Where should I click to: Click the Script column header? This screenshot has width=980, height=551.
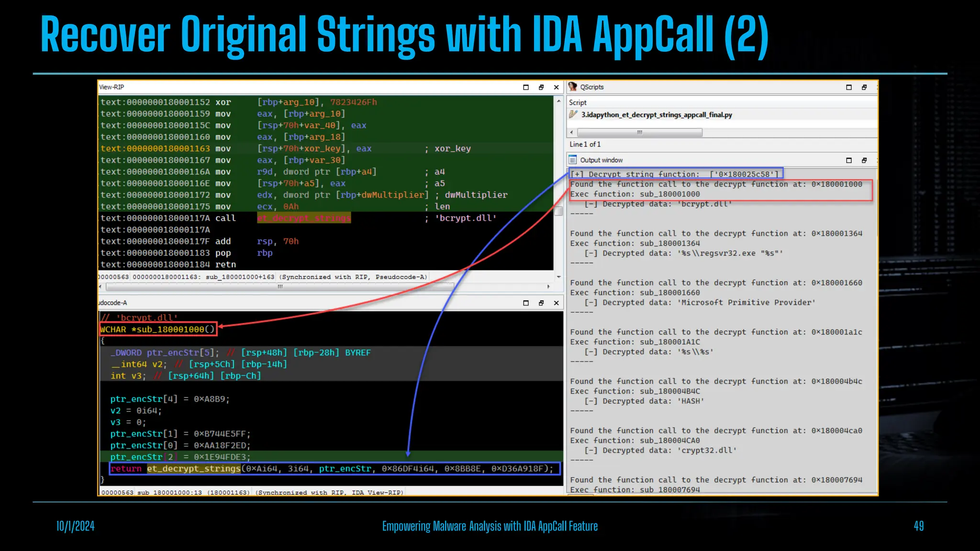(x=578, y=102)
